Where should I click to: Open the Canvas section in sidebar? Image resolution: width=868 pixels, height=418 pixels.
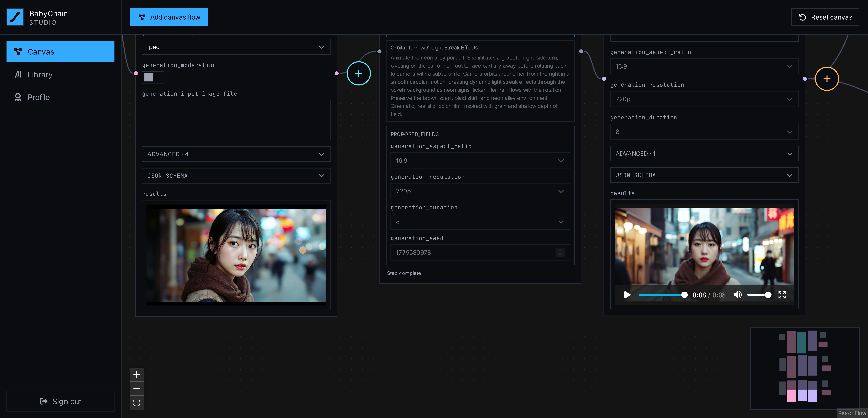pyautogui.click(x=60, y=52)
